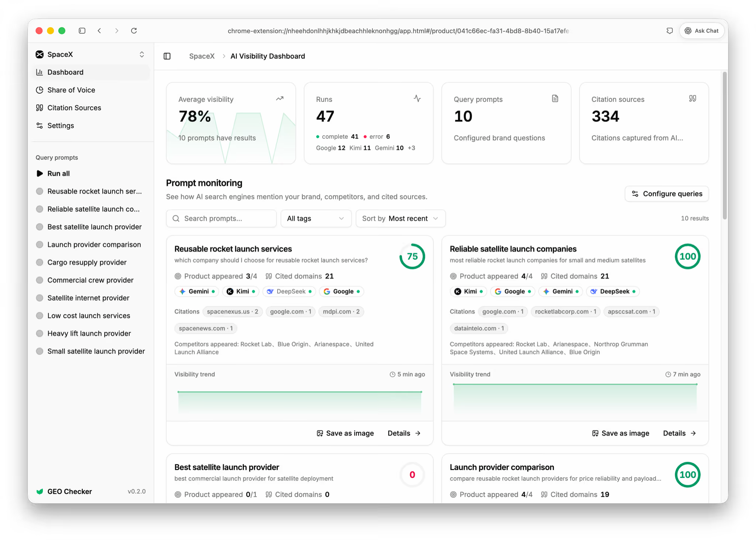
Task: Click Kimi chip on Reliable satellite card
Action: click(x=469, y=292)
